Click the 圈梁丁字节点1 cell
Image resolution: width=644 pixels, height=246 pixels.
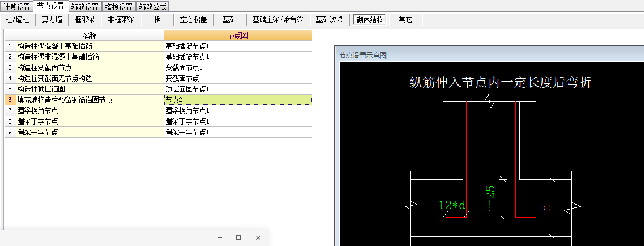coord(238,121)
